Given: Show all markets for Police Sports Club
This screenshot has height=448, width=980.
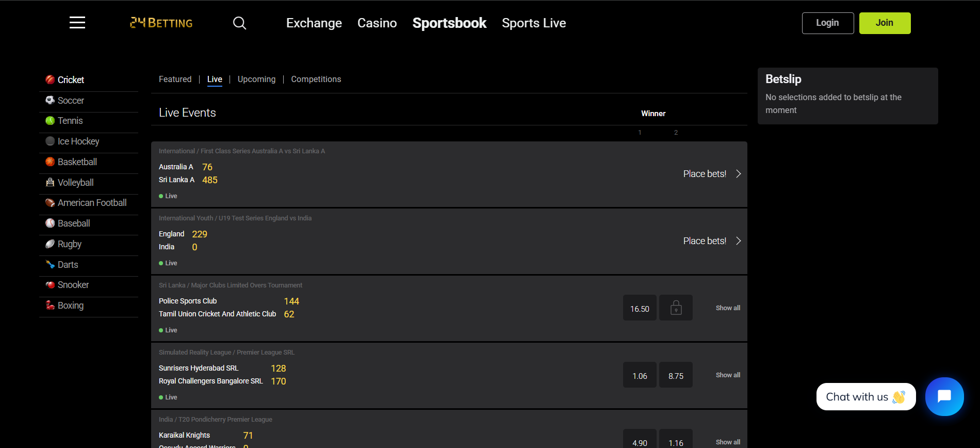Looking at the screenshot, I should point(727,308).
